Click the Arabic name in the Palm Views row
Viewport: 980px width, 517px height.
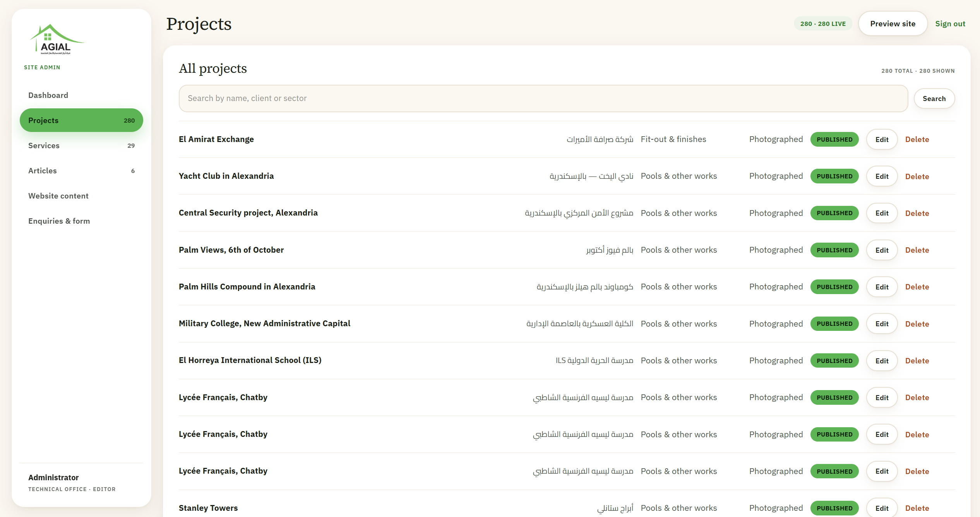610,250
